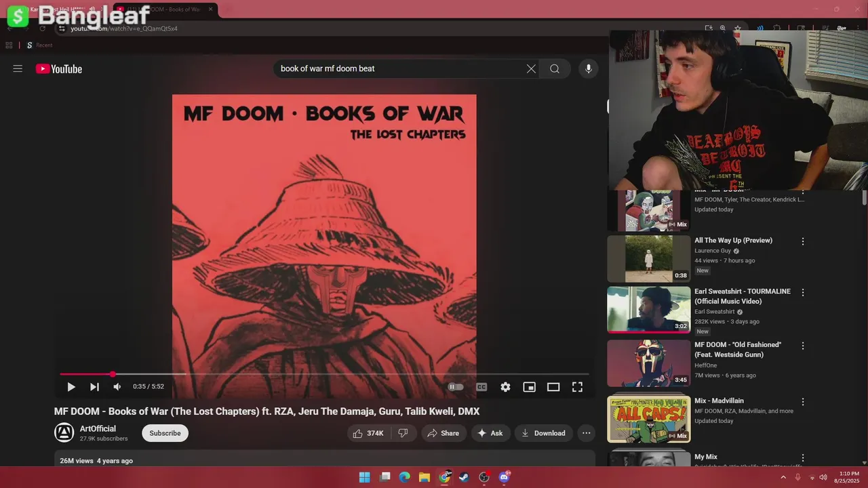Toggle the autoplay switch
The height and width of the screenshot is (488, 868).
[456, 387]
